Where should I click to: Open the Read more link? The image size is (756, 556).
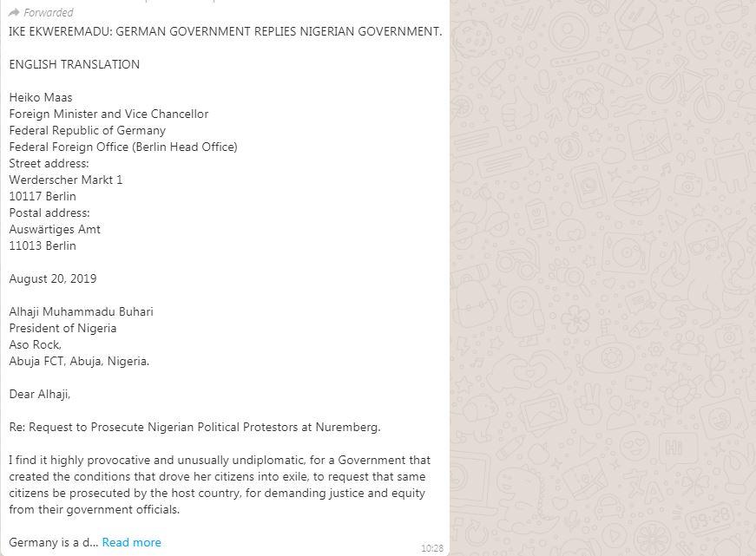pos(132,542)
